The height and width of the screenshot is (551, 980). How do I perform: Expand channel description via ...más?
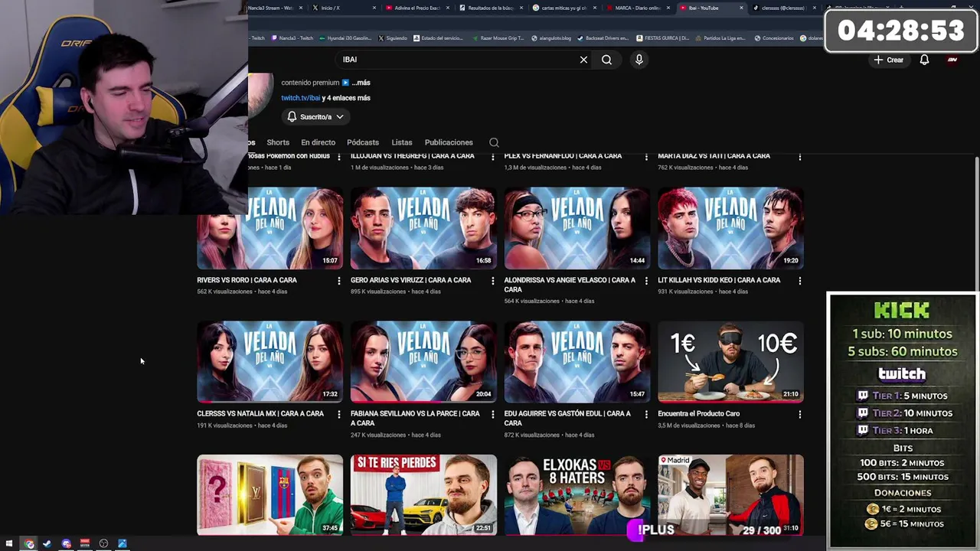click(x=361, y=83)
